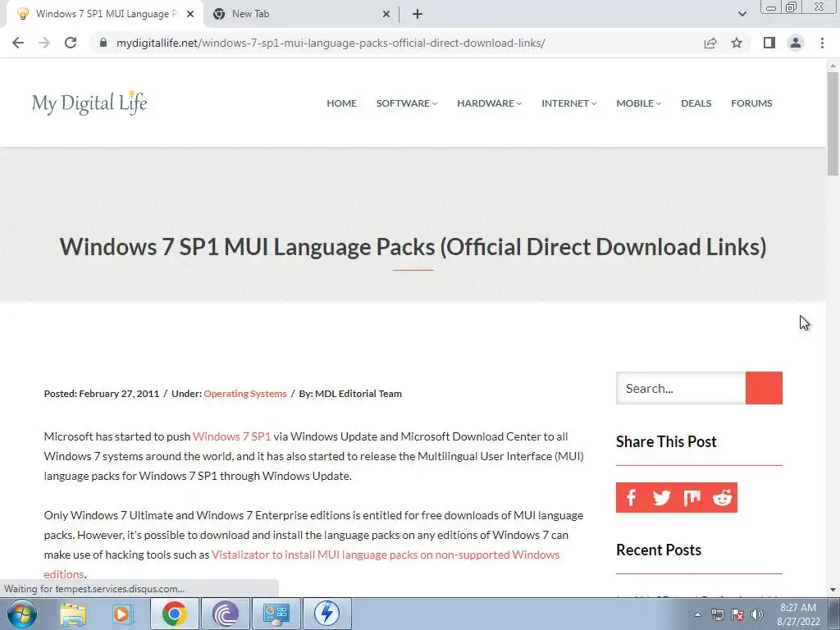Open the Control Panel taskbar icon
Image resolution: width=840 pixels, height=630 pixels.
(x=276, y=614)
